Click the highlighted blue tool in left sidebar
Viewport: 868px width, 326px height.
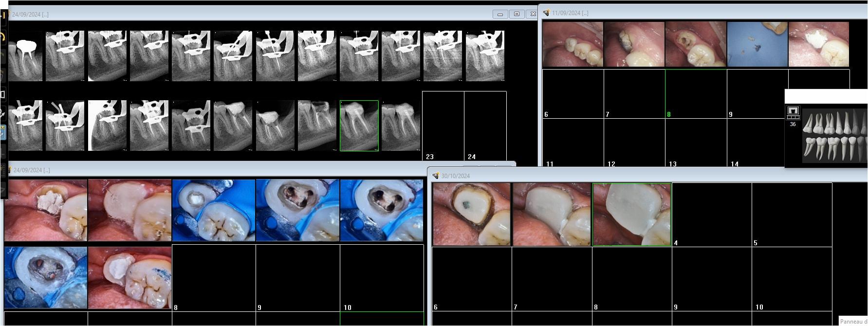pos(3,132)
